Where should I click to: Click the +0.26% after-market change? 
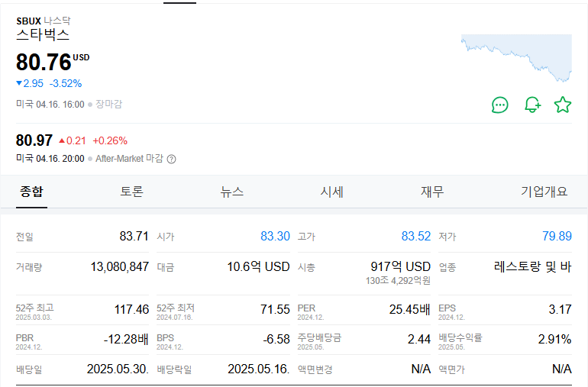click(x=110, y=140)
